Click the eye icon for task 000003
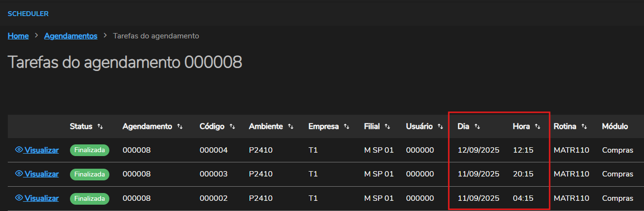Viewport: 644px width, 211px height. click(x=19, y=174)
